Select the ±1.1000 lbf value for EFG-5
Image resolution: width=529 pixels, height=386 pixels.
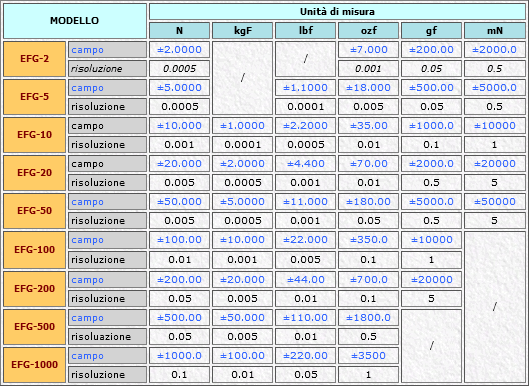coord(306,88)
